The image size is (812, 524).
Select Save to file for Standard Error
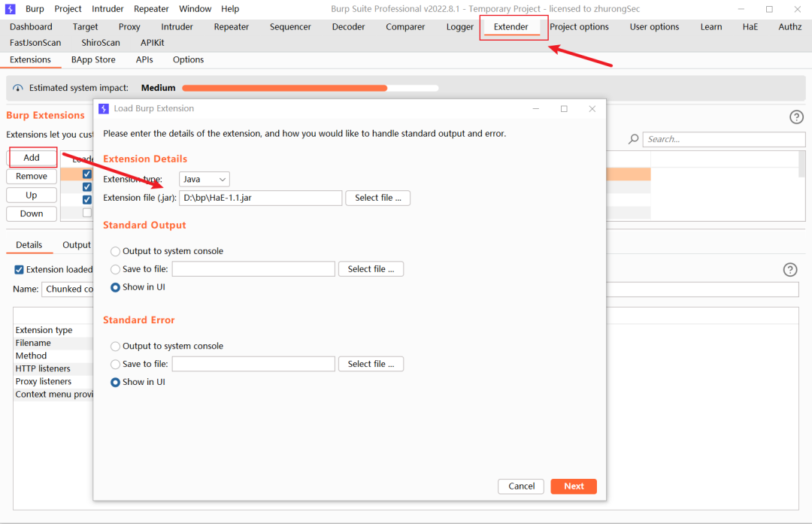(x=116, y=364)
